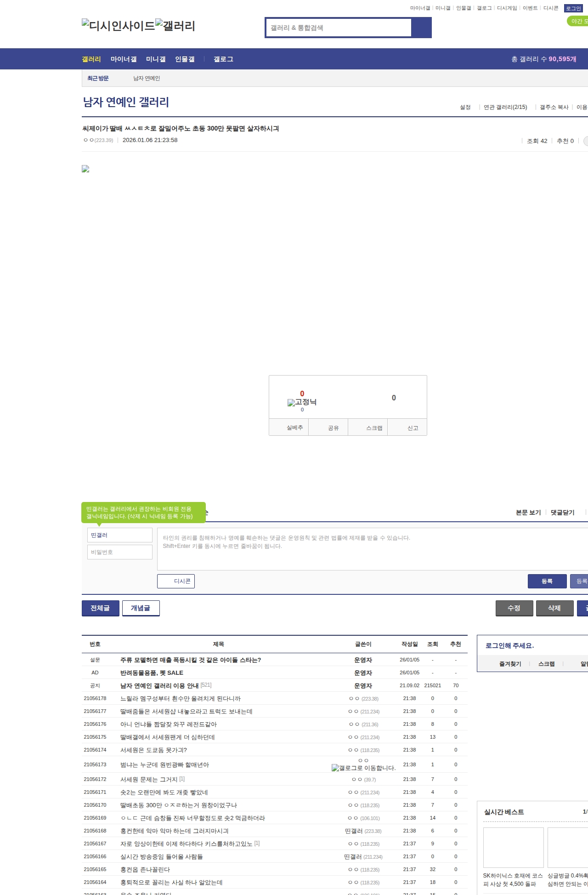
Task: Expand 연관 갤러리(2/15)
Action: click(505, 107)
